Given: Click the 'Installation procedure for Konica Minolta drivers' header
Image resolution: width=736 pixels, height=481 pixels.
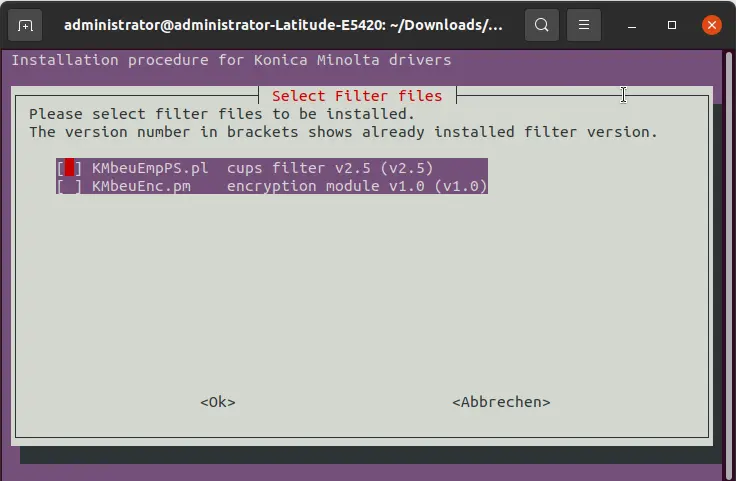Looking at the screenshot, I should (x=231, y=60).
